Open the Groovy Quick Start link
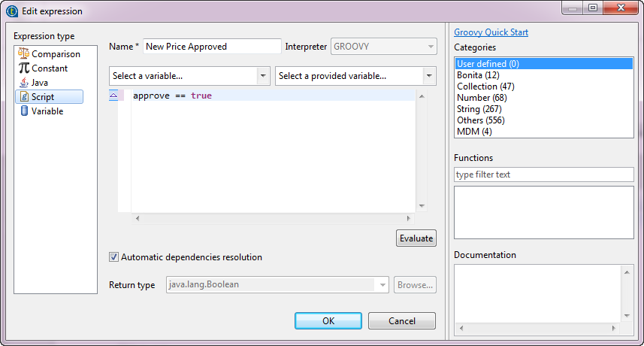Viewport: 644px width, 346px height. [x=491, y=32]
